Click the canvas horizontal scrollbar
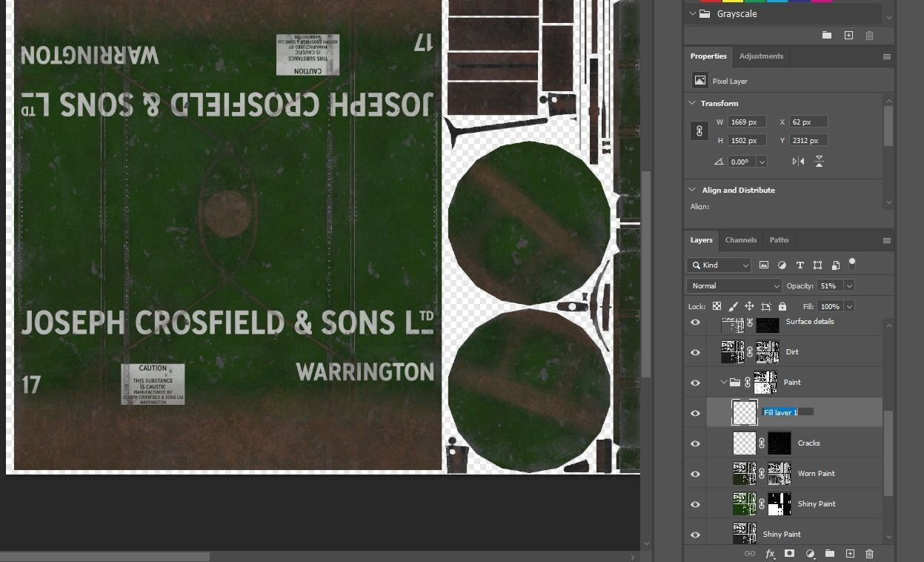Image resolution: width=924 pixels, height=562 pixels. 104,557
